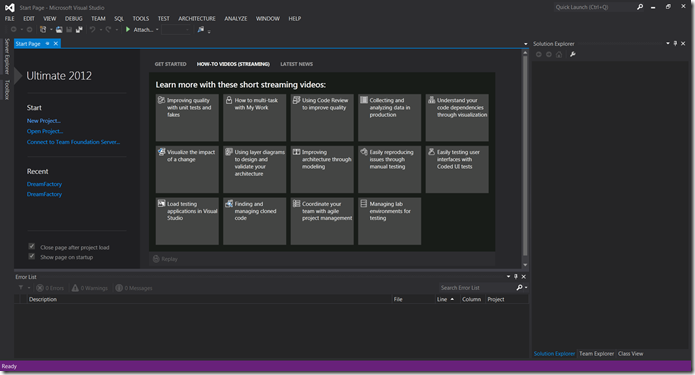Open the Attach debug target dropdown

[157, 30]
